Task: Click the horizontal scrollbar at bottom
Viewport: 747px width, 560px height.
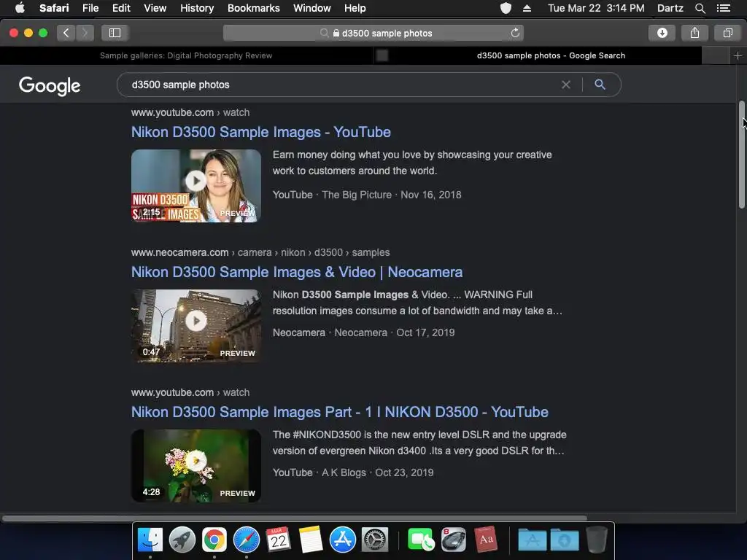Action: 295,518
